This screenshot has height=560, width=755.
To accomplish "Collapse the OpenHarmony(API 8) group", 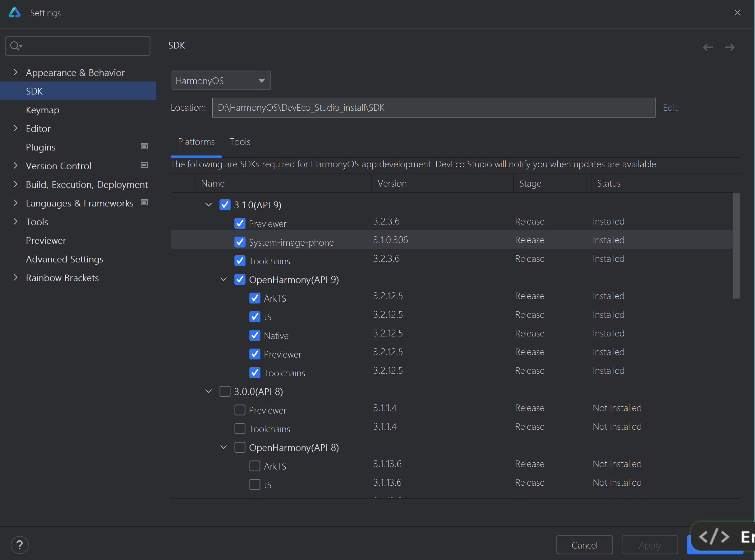I will pyautogui.click(x=223, y=447).
